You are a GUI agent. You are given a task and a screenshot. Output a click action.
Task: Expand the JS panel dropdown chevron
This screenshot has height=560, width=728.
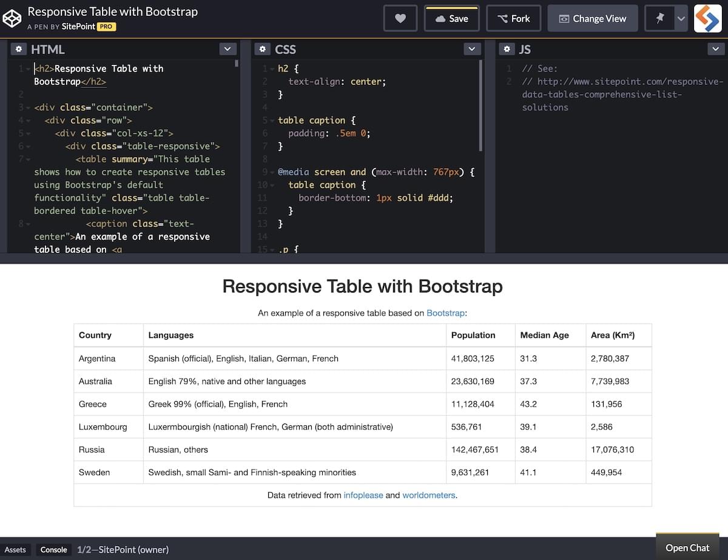[x=716, y=49]
